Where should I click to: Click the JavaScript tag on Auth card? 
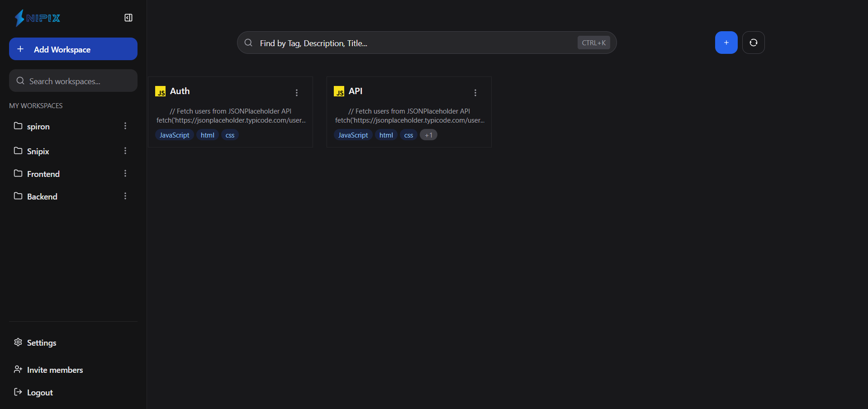(x=174, y=135)
